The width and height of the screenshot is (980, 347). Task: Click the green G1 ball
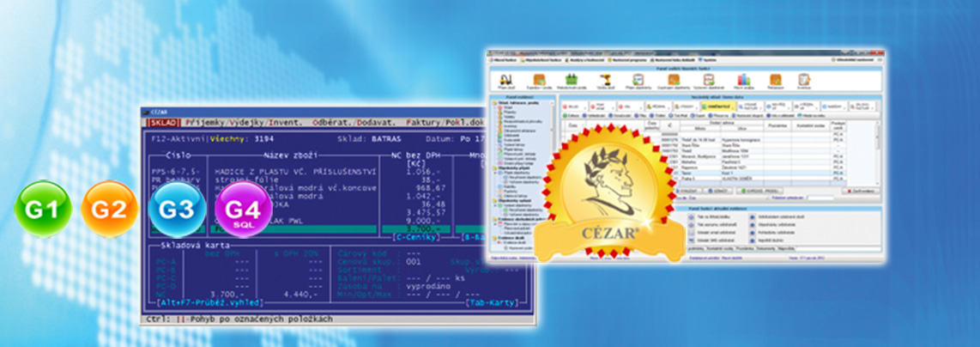pyautogui.click(x=43, y=210)
